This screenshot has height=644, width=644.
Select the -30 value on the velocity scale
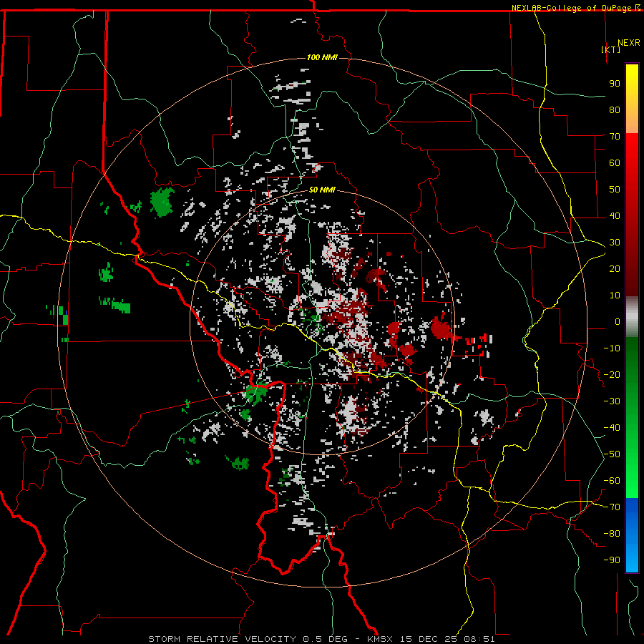click(x=612, y=401)
